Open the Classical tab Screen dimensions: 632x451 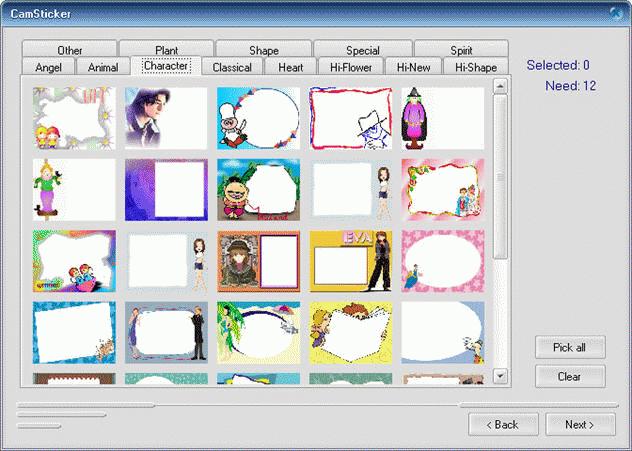pos(232,67)
